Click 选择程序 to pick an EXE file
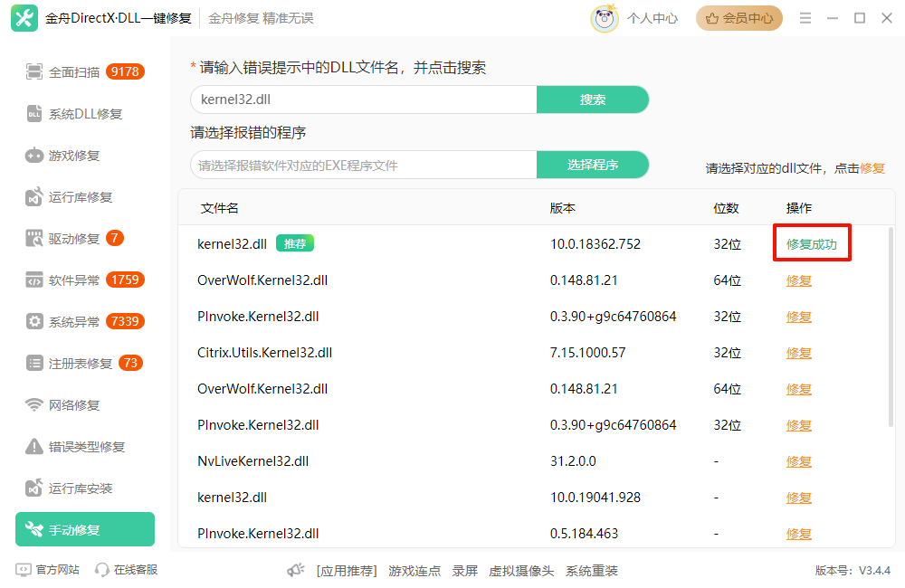 pos(593,165)
